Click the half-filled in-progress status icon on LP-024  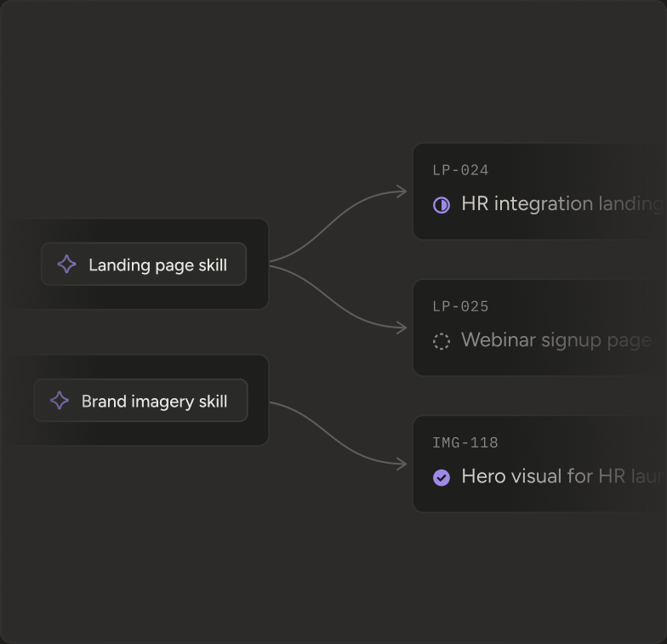(441, 204)
